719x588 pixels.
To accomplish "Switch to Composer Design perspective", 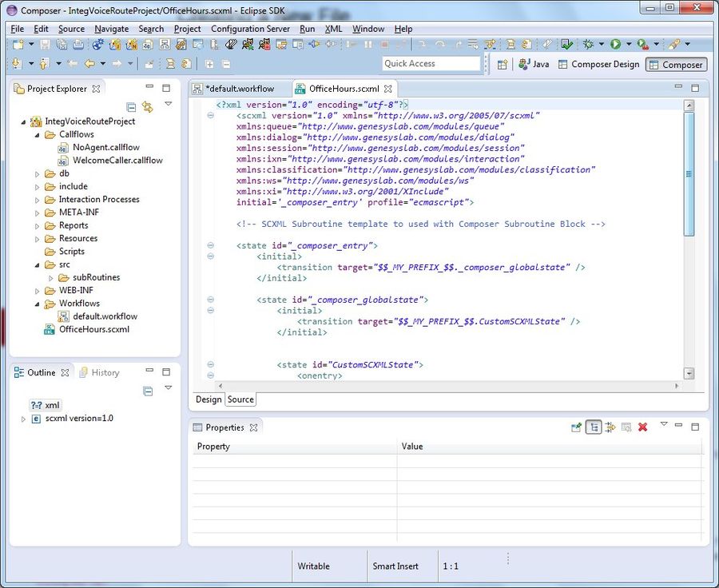I will click(598, 64).
